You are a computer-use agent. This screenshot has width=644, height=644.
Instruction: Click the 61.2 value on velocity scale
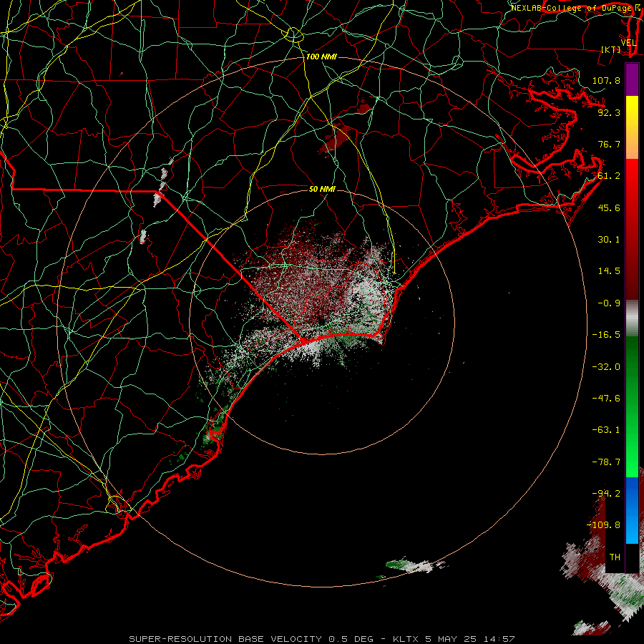point(609,176)
